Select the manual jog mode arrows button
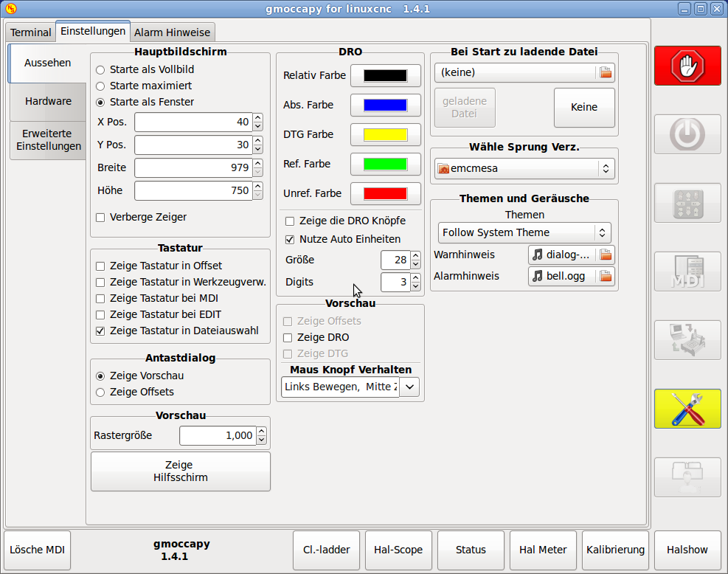This screenshot has width=728, height=574. click(687, 203)
